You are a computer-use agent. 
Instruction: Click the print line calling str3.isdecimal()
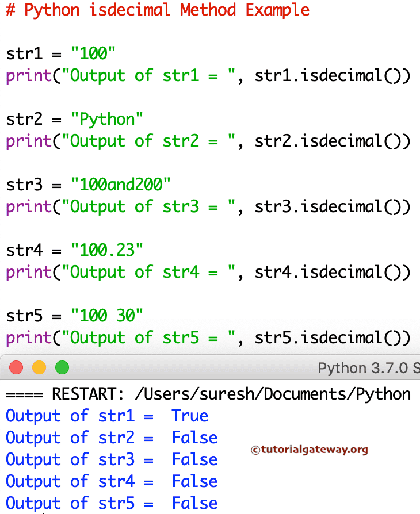click(208, 207)
